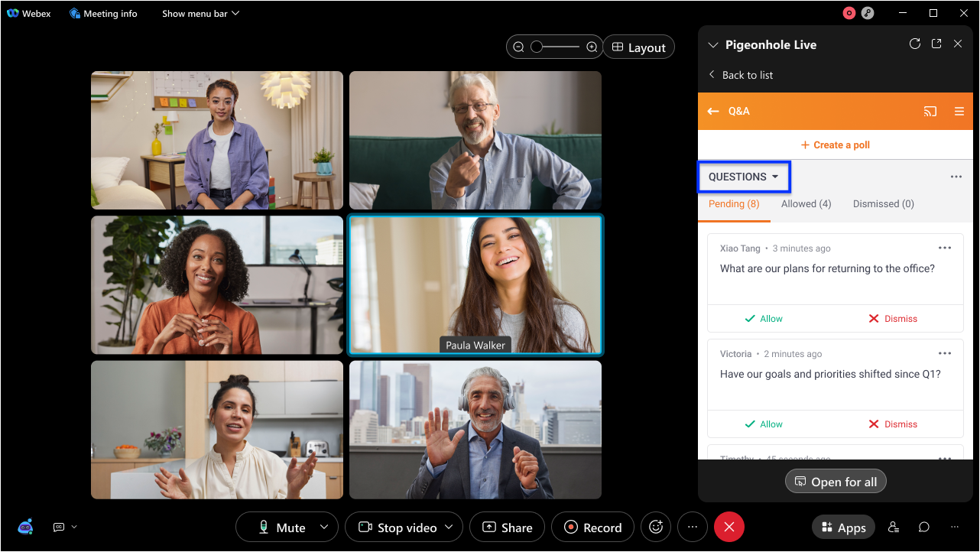
Task: Pop out the Pigeonhole Live panel
Action: [x=936, y=44]
